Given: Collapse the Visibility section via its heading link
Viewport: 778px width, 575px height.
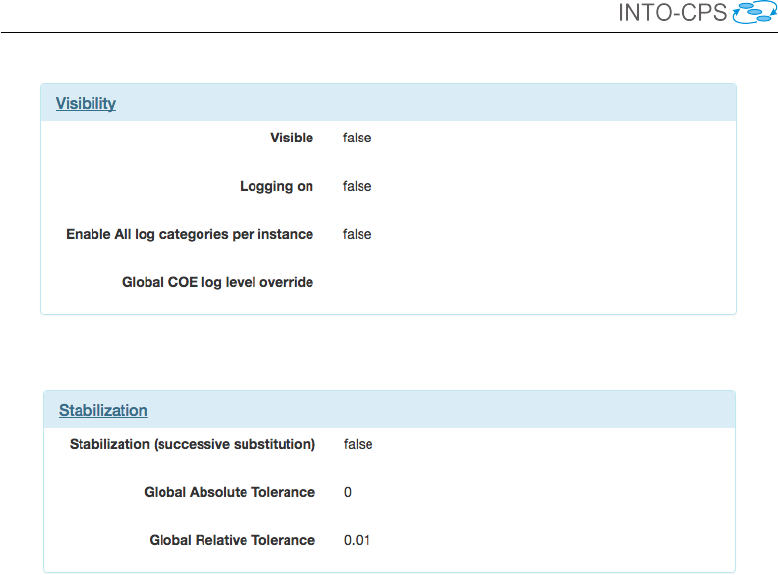Looking at the screenshot, I should 86,103.
